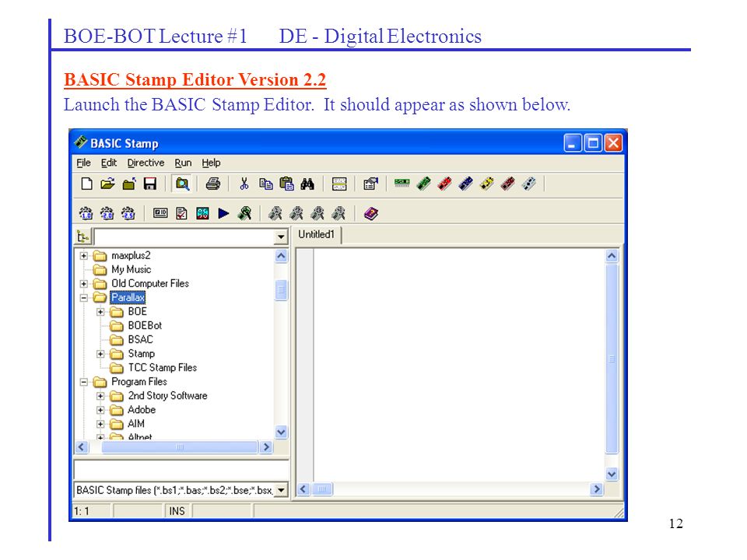Screen dimensions: 747x560
Task: Expand the BOE folder
Action: [100, 312]
